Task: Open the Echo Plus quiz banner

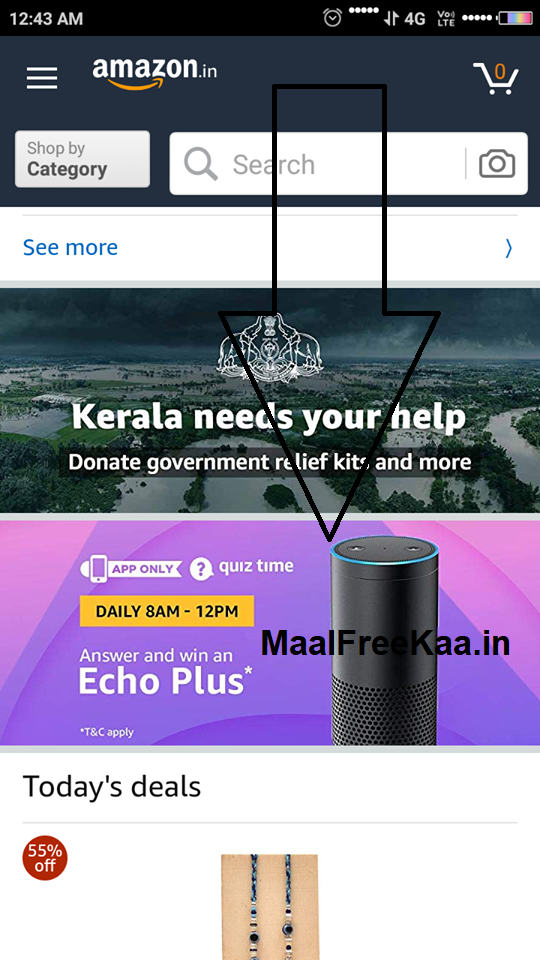Action: click(x=270, y=632)
